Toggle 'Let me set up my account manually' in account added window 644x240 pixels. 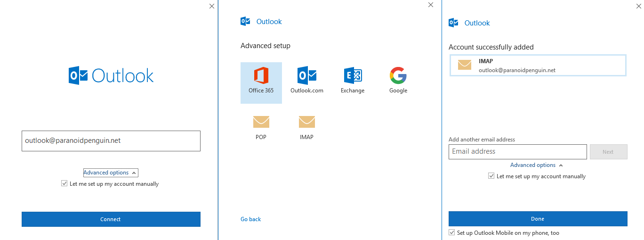pos(491,176)
